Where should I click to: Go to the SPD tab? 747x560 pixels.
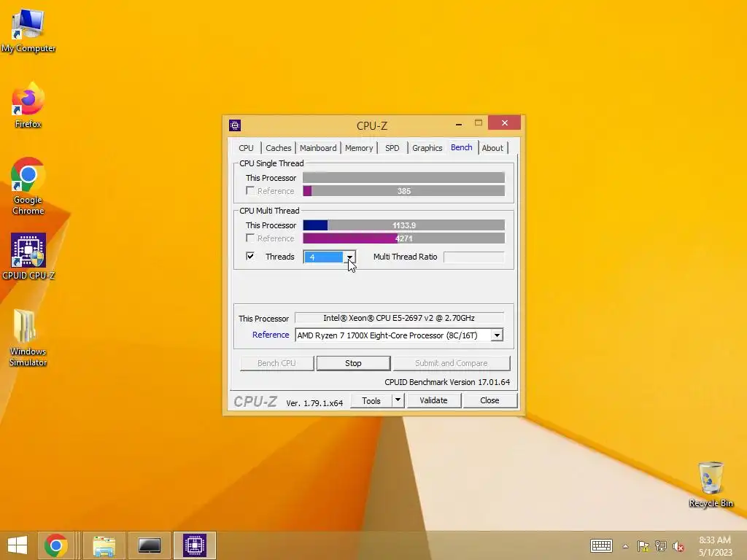392,148
